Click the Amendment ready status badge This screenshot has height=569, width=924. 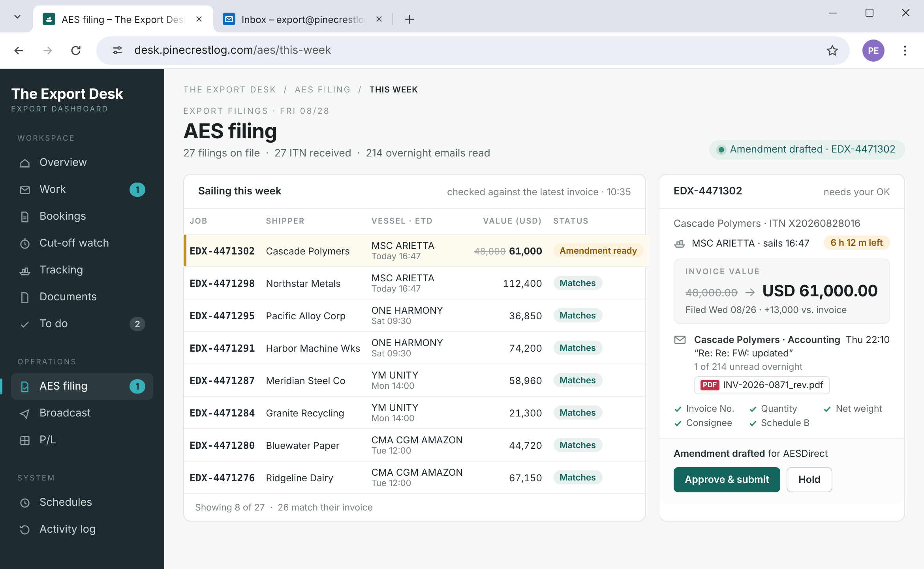pos(598,251)
